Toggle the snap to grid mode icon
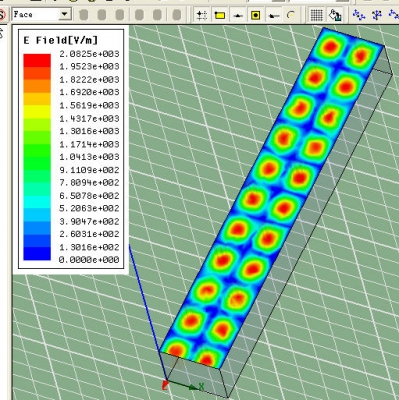 pos(202,15)
